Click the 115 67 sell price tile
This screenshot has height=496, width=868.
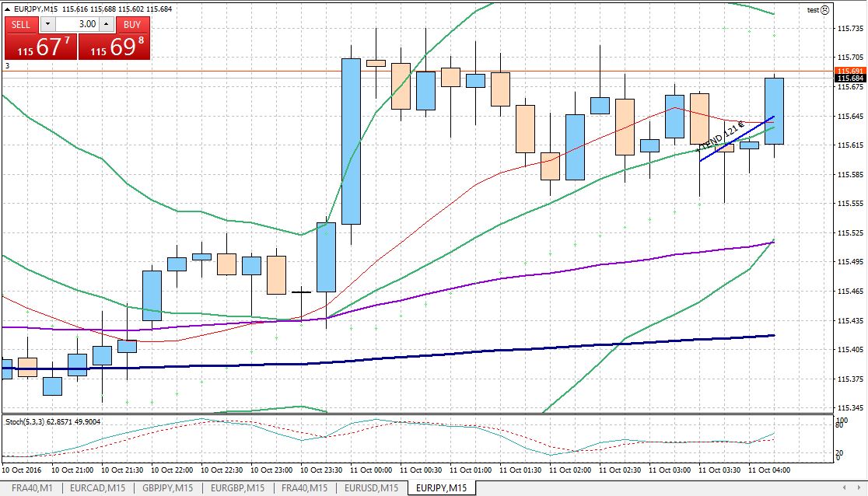(x=40, y=47)
